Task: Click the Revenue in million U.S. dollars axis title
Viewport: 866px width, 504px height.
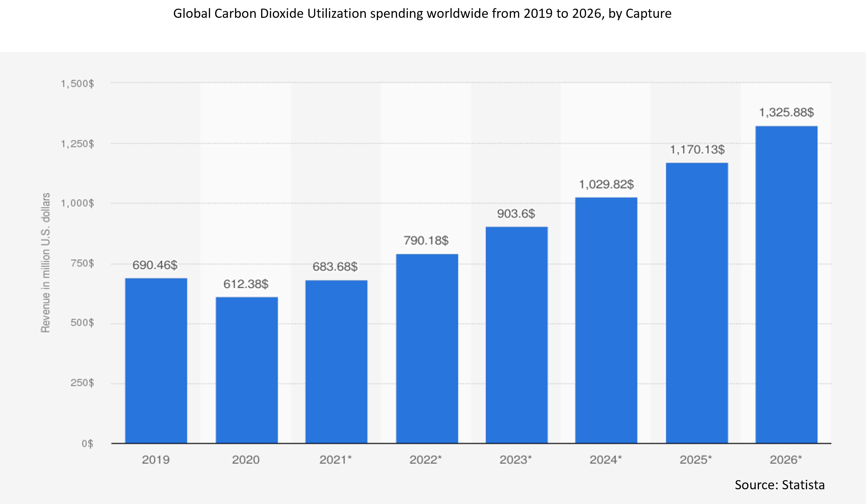Action: (45, 263)
